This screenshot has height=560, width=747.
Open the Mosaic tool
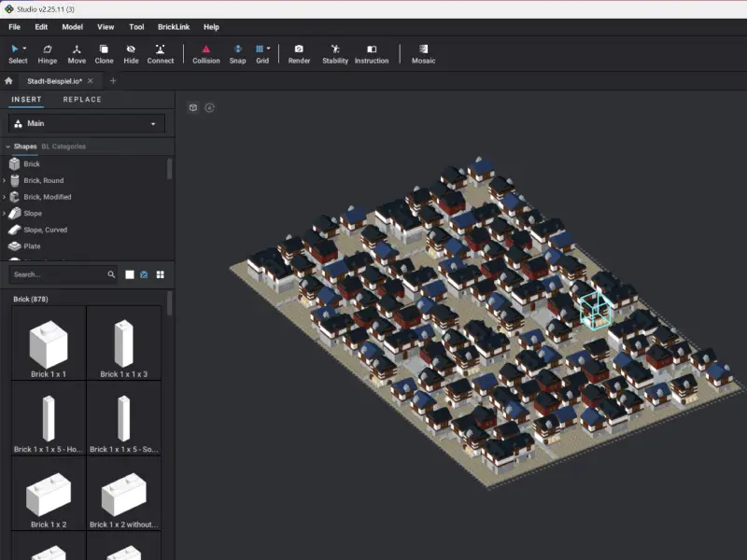coord(423,53)
